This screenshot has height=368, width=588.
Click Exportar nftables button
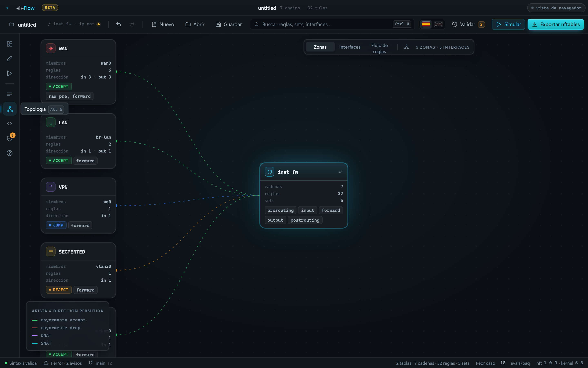point(556,24)
